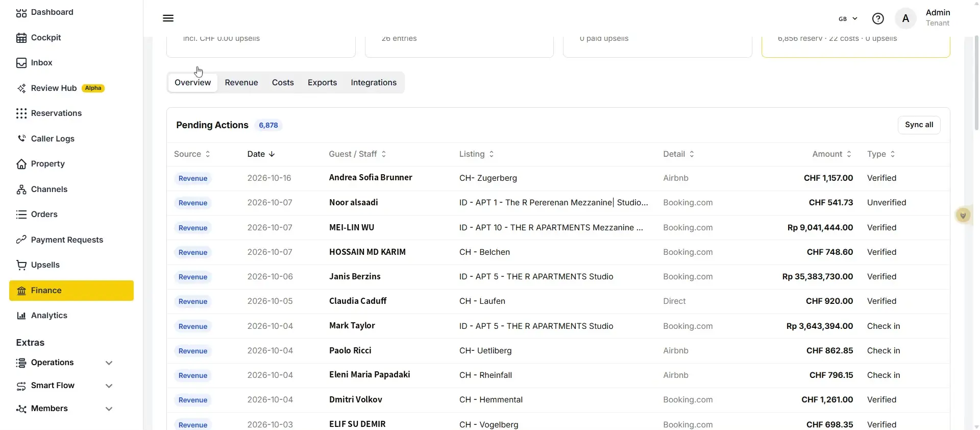Open the Integrations tab
The image size is (980, 430).
tap(374, 83)
